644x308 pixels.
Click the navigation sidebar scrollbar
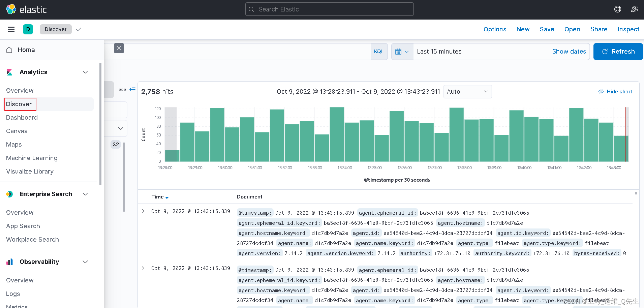tap(100, 124)
